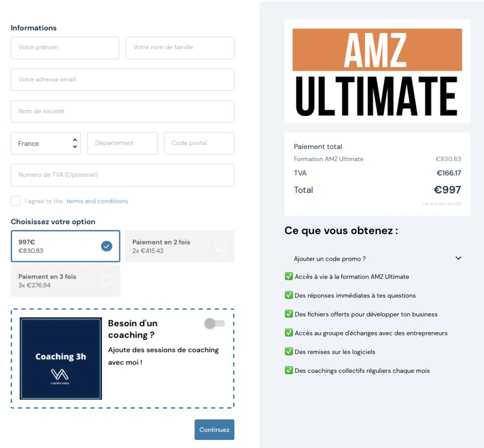The width and height of the screenshot is (484, 448).
Task: Click the promo code chevron arrow
Action: tap(458, 258)
